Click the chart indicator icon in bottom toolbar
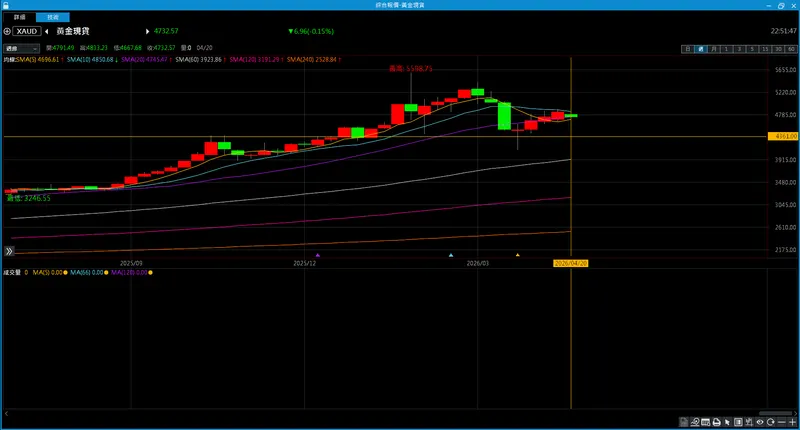Image resolution: width=800 pixels, height=430 pixels. (x=749, y=422)
